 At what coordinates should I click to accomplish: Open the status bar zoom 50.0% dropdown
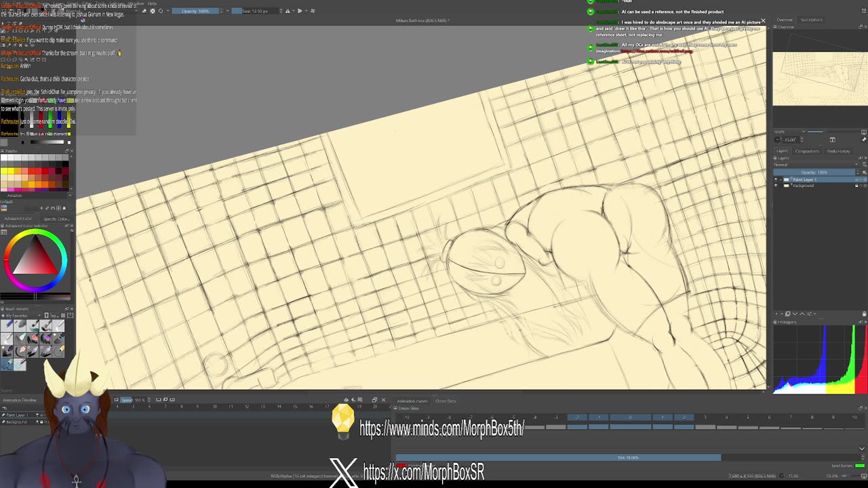click(832, 475)
